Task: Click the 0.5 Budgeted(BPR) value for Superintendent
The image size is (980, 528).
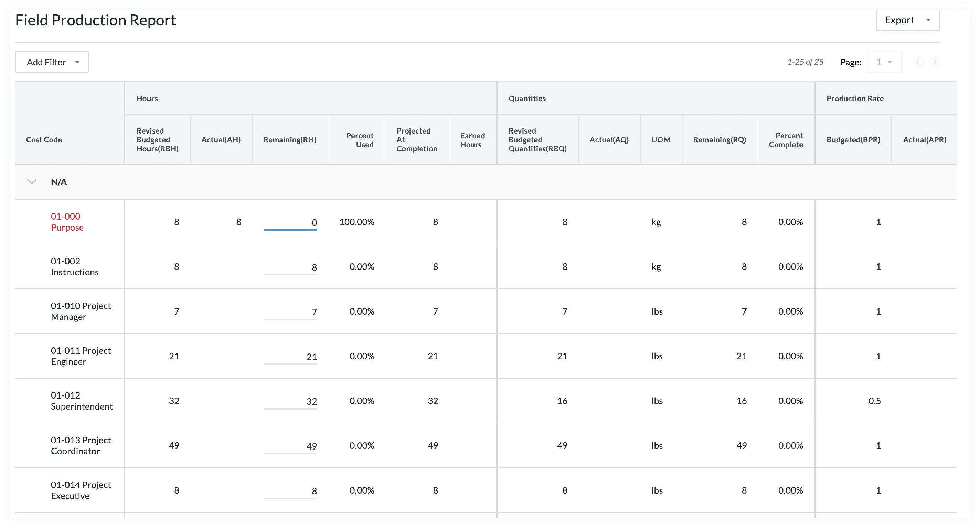Action: tap(875, 401)
